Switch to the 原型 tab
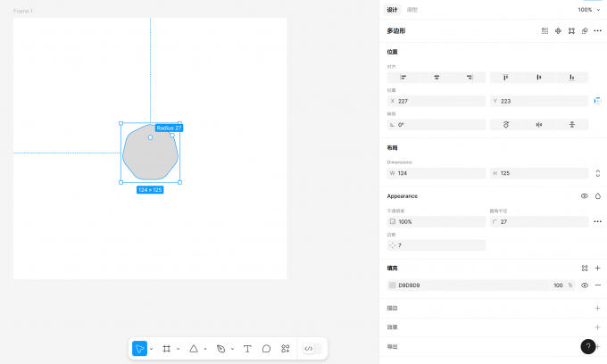 (412, 10)
